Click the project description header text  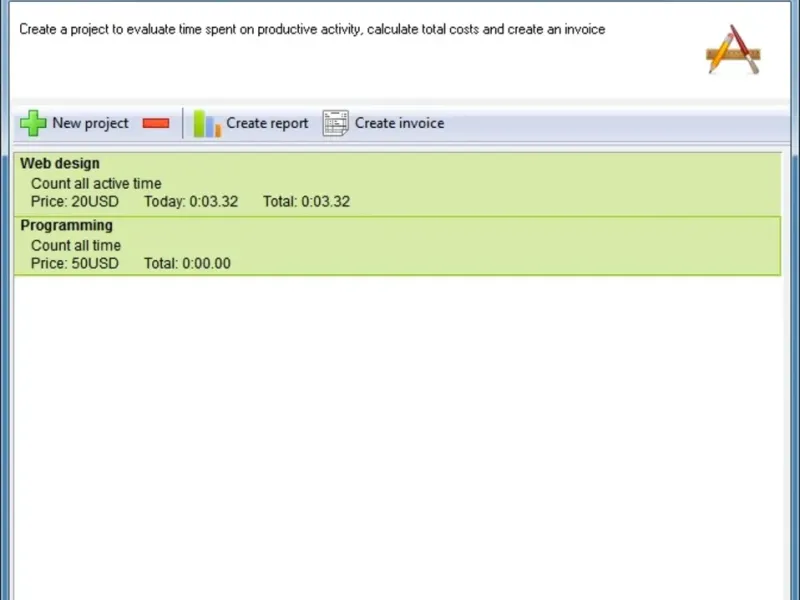[312, 30]
